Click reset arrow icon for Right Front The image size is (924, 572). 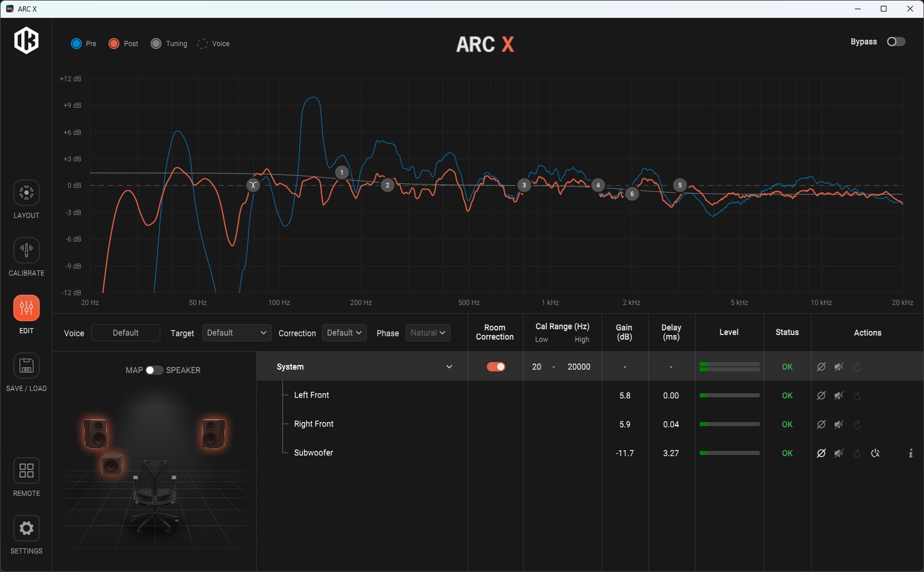click(857, 424)
